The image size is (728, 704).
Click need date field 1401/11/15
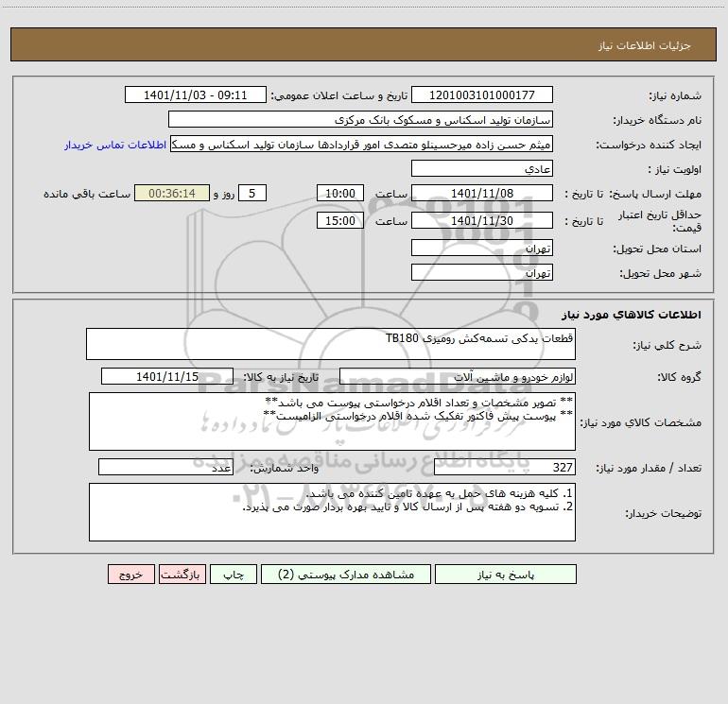(167, 376)
